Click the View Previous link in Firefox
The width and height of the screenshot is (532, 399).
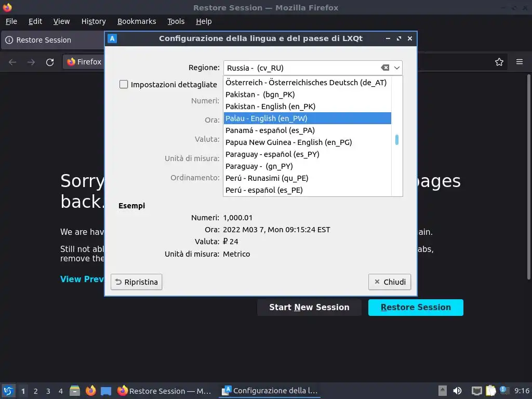point(82,279)
